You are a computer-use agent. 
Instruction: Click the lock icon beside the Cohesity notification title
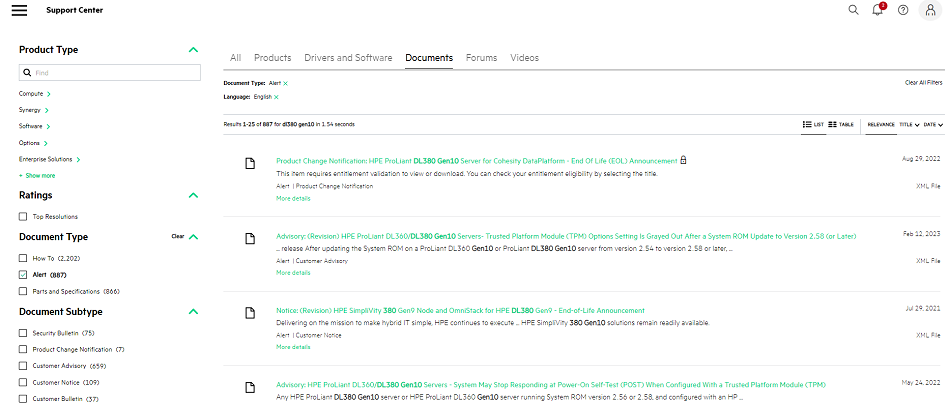click(683, 161)
